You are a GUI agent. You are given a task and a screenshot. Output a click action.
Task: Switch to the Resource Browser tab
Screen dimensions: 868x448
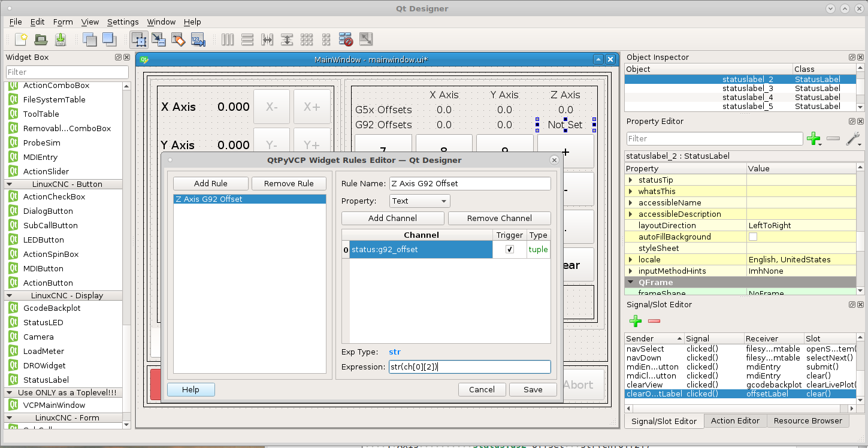[807, 420]
